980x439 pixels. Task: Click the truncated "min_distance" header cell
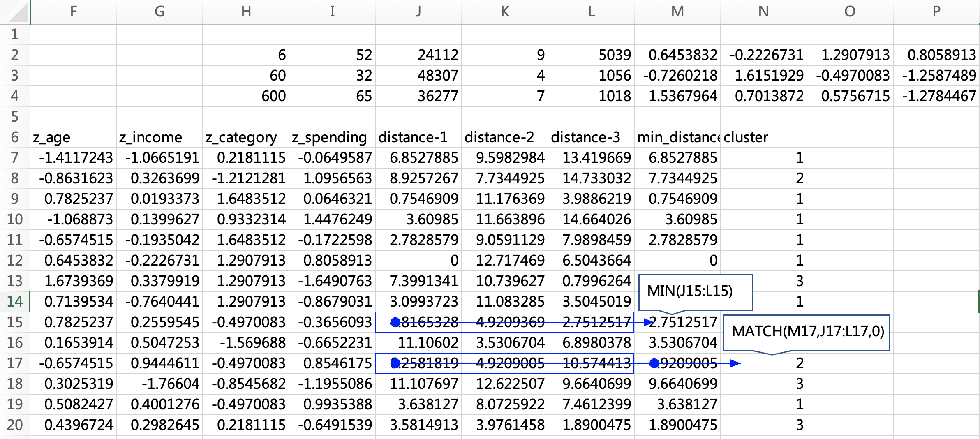pos(677,137)
